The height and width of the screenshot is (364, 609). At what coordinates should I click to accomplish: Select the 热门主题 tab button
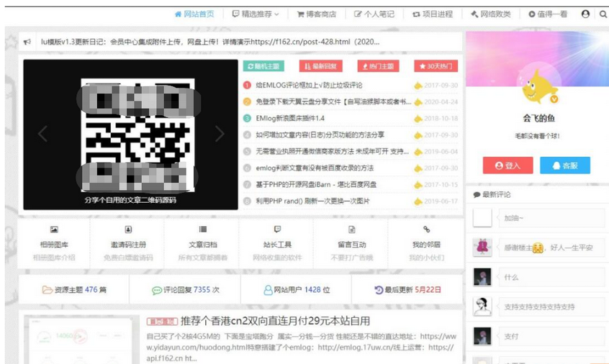pyautogui.click(x=379, y=66)
